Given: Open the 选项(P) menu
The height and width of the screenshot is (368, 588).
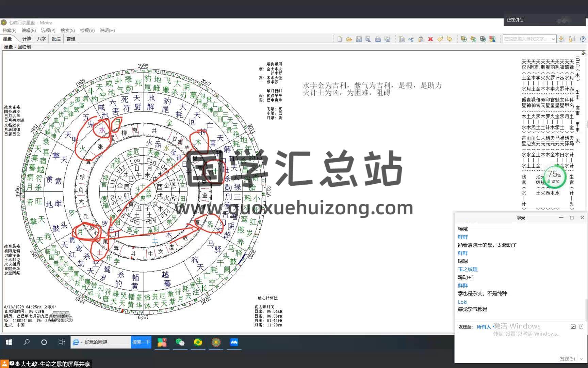Looking at the screenshot, I should (x=48, y=30).
